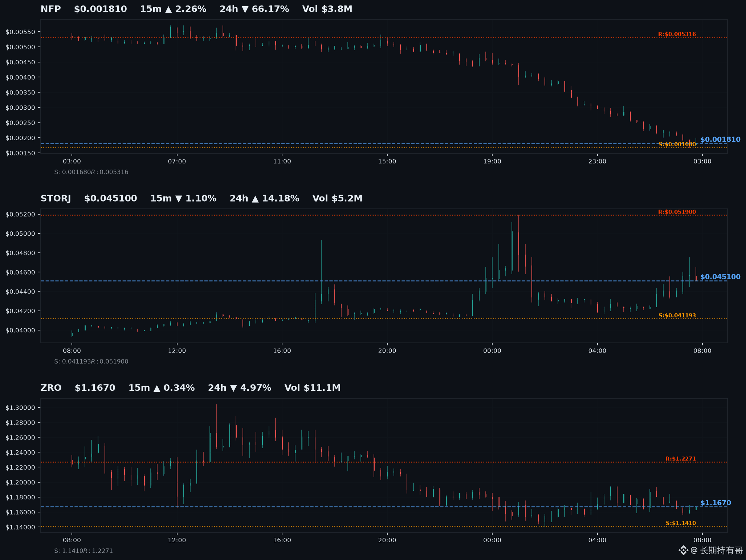Select the STORJ 15m 1.10% change text
The height and width of the screenshot is (560, 746).
pos(183,198)
